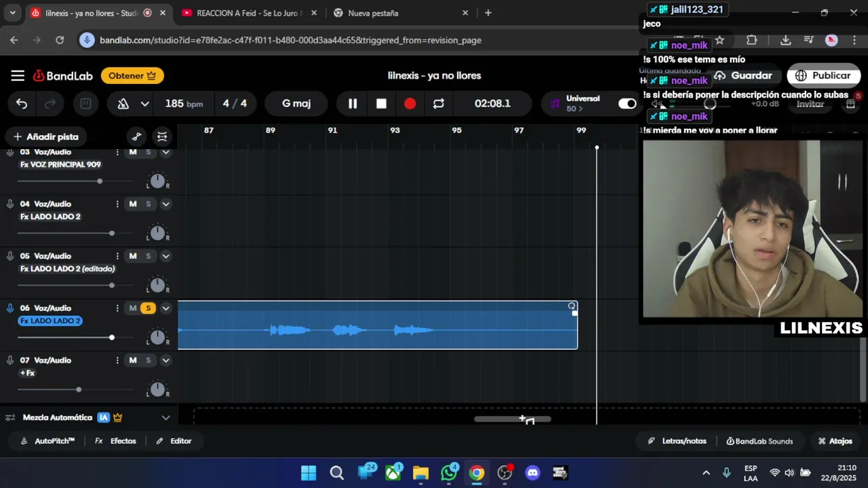This screenshot has width=868, height=488.
Task: Open the Letras/notas panel
Action: coord(677,441)
